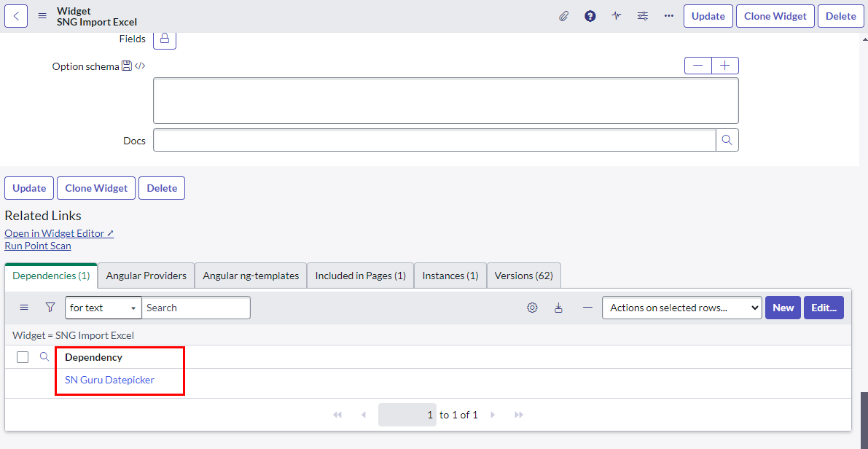This screenshot has height=449, width=868.
Task: Open more options ellipsis in header
Action: tap(668, 16)
